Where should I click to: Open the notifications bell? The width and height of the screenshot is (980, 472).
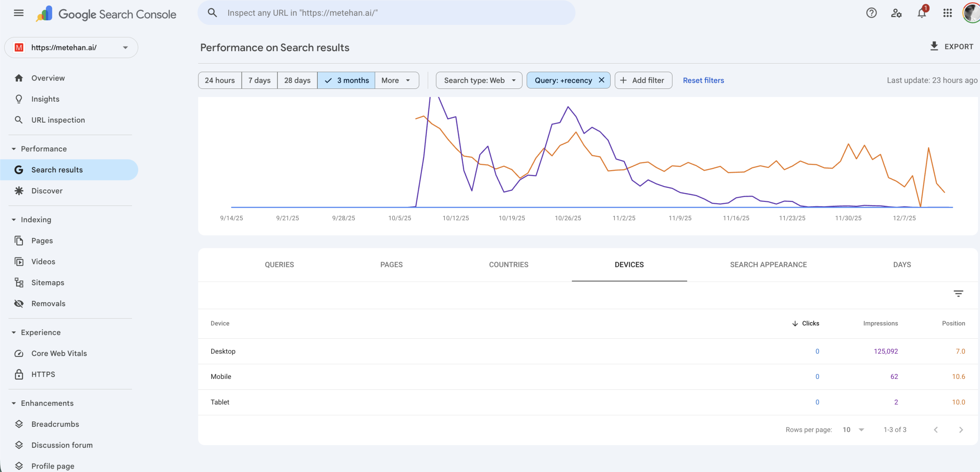click(x=921, y=13)
